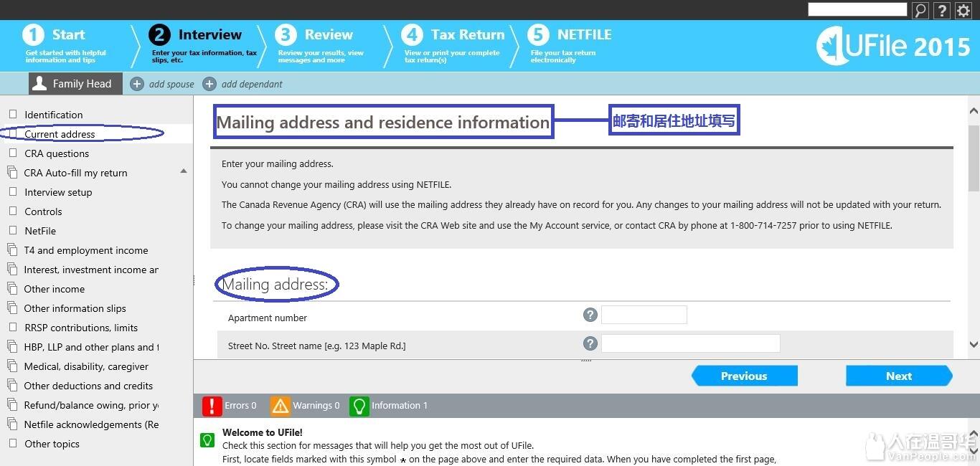
Task: Click the search magnifier icon
Action: pyautogui.click(x=920, y=10)
